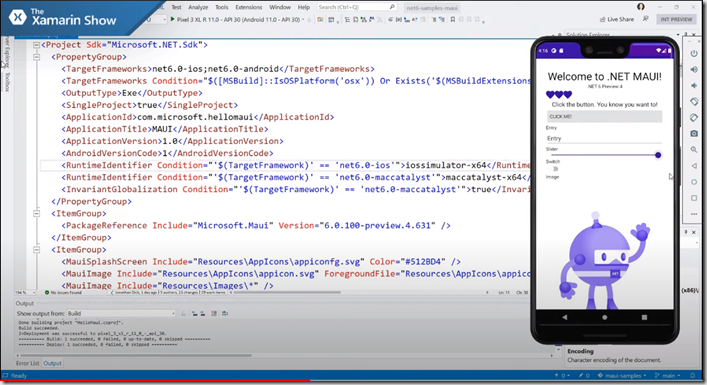Open emulator extended controls ellipsis
This screenshot has width=707, height=385.
(x=693, y=214)
